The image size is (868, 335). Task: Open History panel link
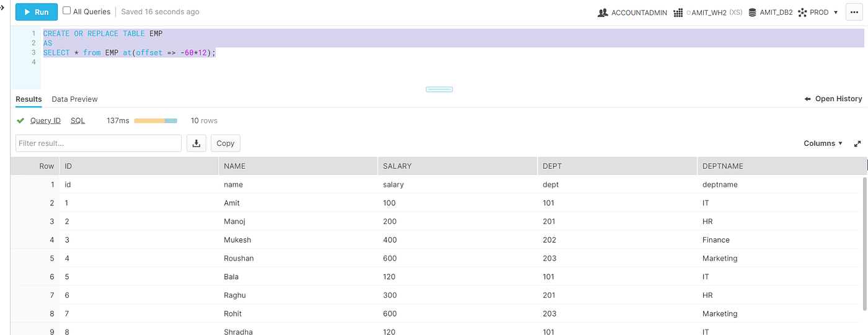tap(833, 99)
